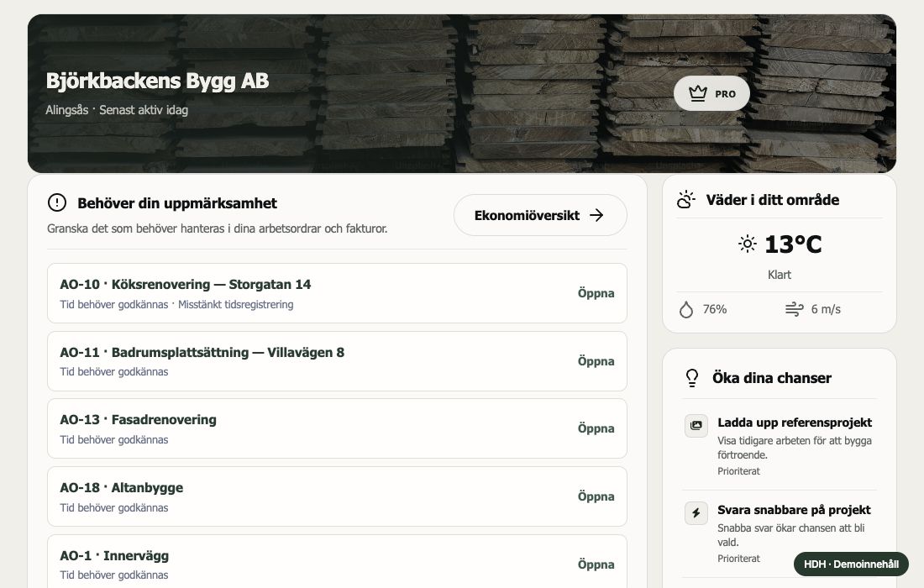This screenshot has width=924, height=588.
Task: Click the Öka dina chanser heading
Action: tap(771, 378)
